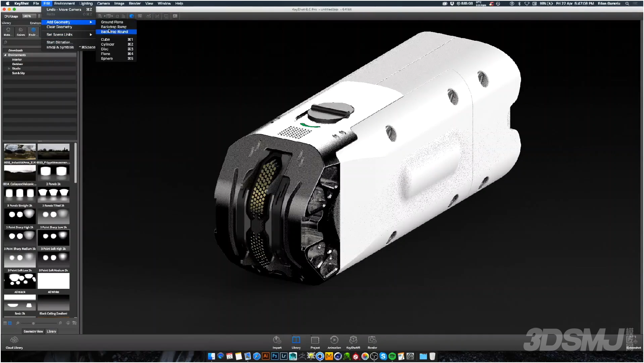
Task: Switch to the Geometry View tab
Action: [33, 331]
